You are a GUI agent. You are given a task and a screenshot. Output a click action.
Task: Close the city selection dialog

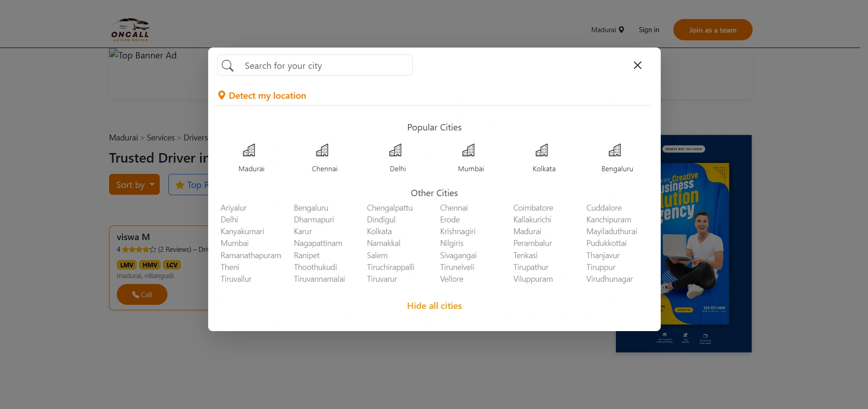point(637,65)
